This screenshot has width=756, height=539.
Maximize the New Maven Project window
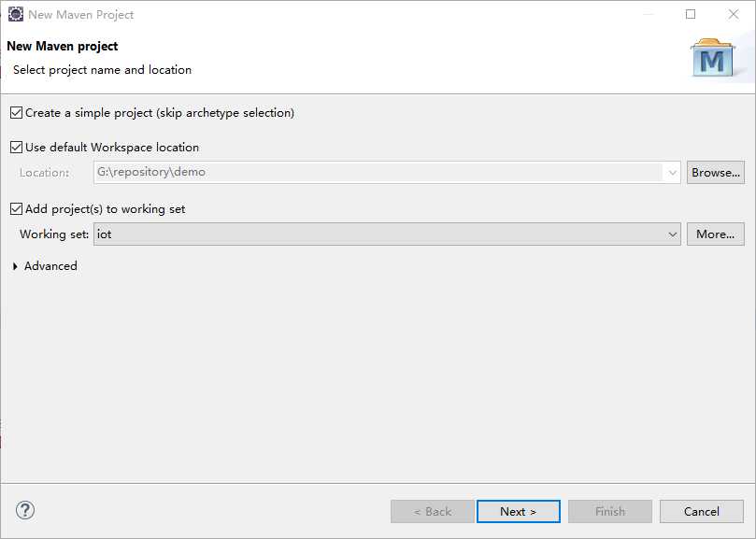tap(691, 14)
